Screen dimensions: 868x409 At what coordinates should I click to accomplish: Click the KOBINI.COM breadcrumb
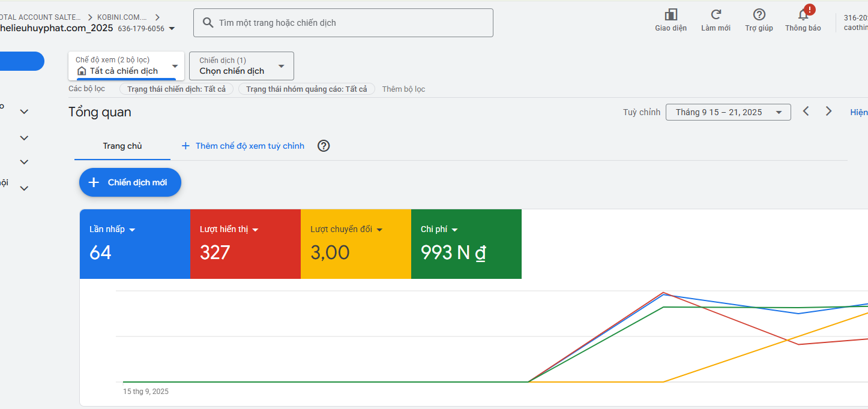[121, 17]
